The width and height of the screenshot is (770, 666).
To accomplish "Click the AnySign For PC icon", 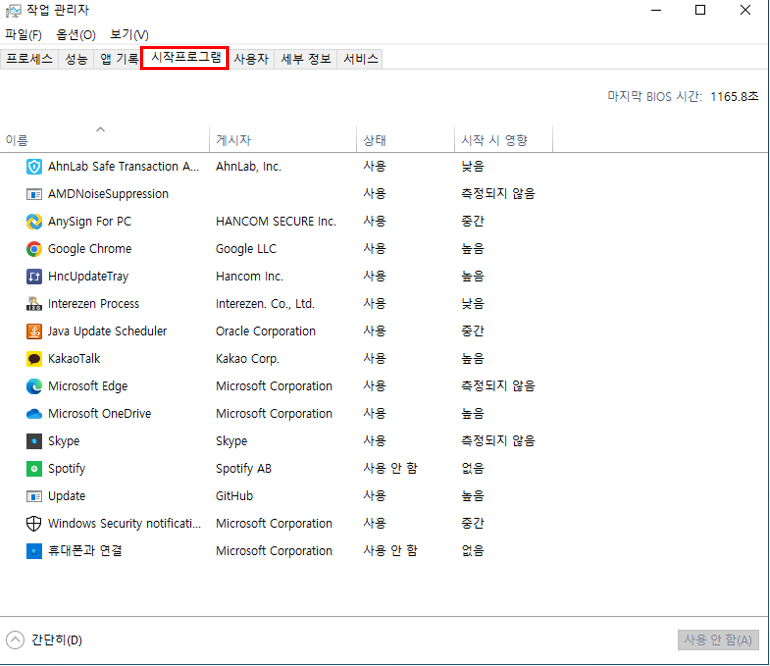I will click(34, 222).
